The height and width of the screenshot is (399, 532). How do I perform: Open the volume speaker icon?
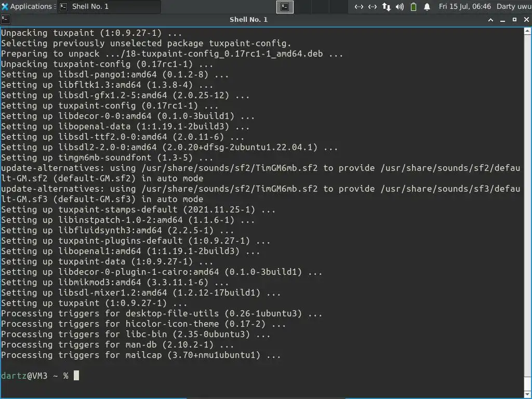coord(400,6)
